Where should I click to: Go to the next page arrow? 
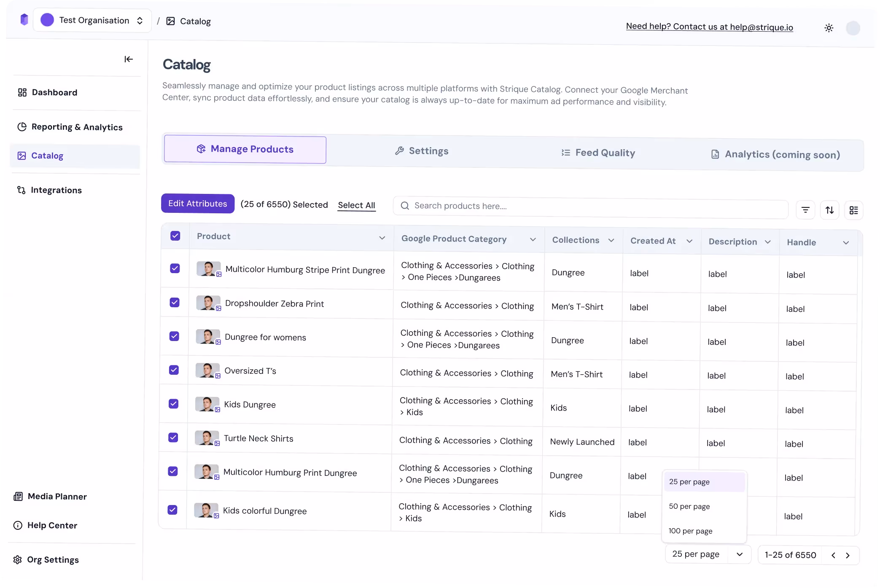[848, 556]
